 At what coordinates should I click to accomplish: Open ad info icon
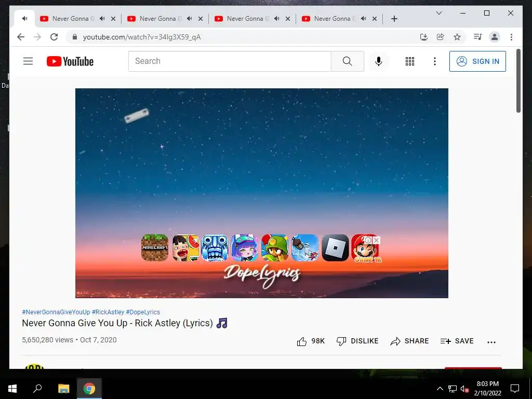point(368,240)
